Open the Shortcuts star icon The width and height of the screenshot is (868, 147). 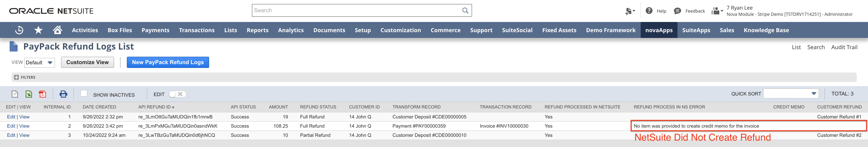coord(38,30)
